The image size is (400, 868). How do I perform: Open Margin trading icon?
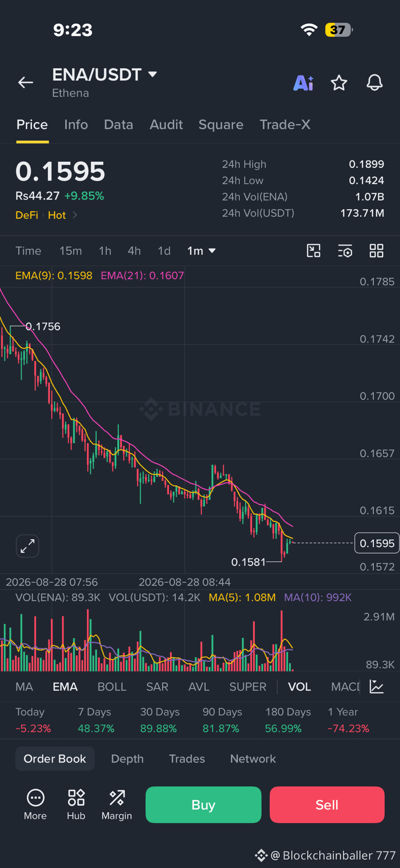pos(117,805)
